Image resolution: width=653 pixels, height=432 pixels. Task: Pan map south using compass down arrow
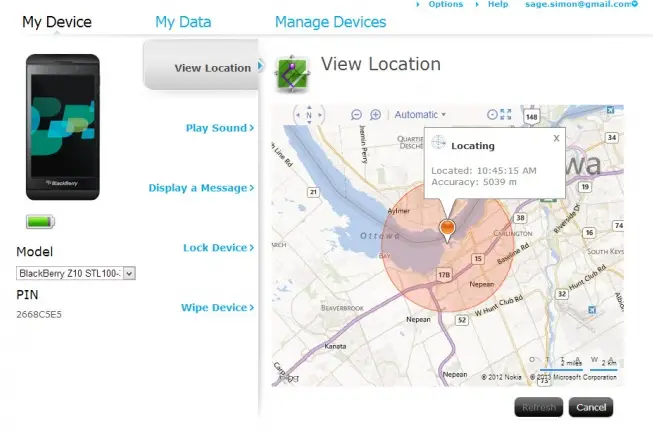(309, 122)
